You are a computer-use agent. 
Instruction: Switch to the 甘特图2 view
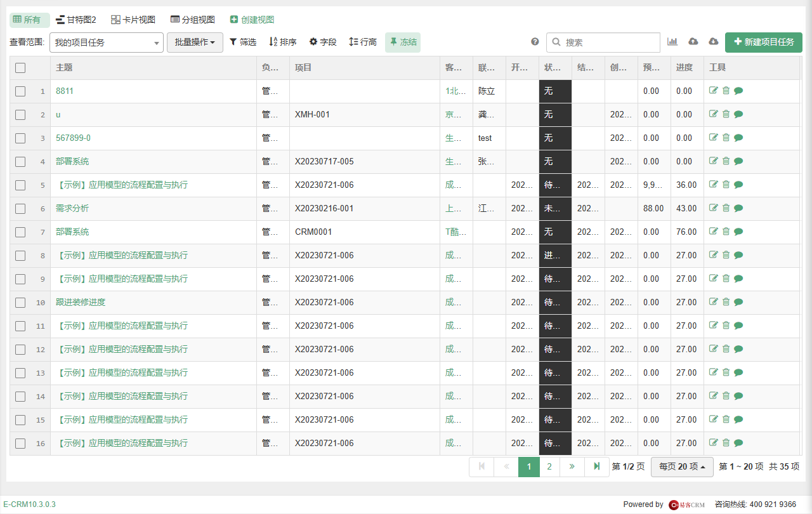point(76,20)
